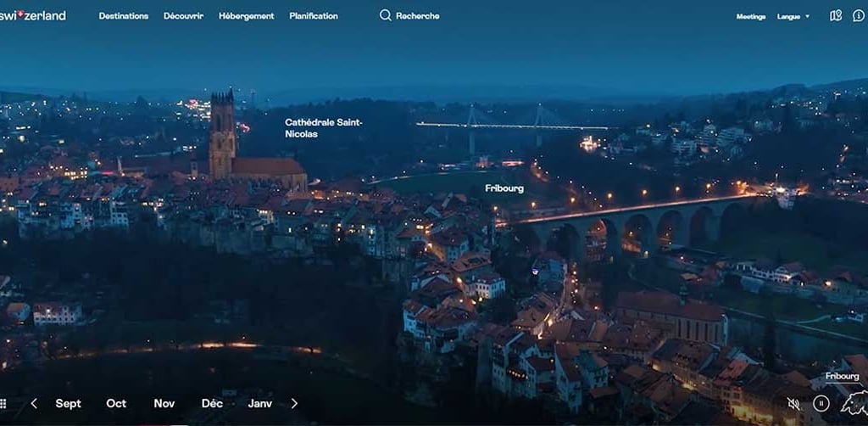Click the Switzerland map outline icon
The height and width of the screenshot is (426, 868).
854,403
